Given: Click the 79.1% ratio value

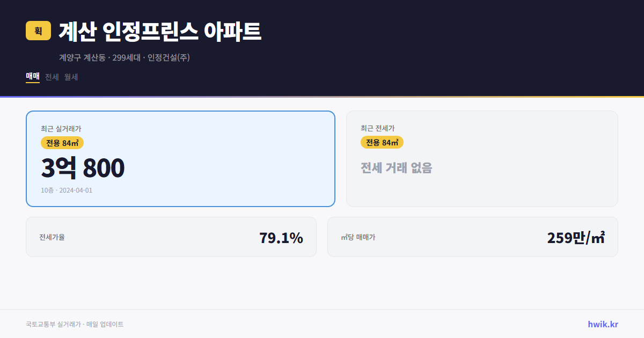Looking at the screenshot, I should [x=281, y=237].
